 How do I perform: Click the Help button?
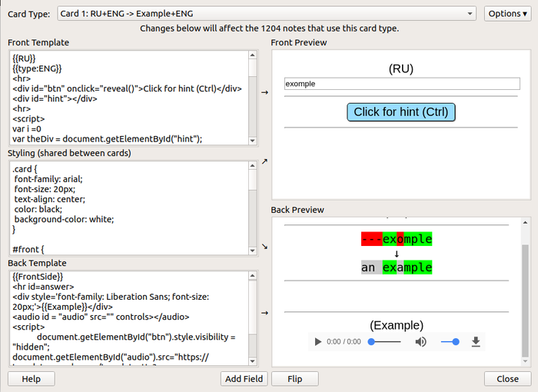[32, 378]
